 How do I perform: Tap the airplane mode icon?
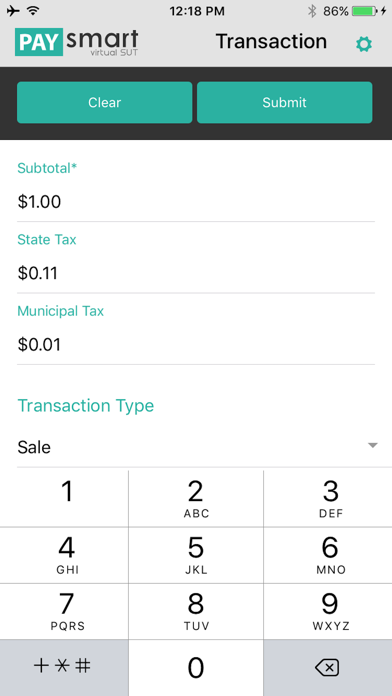pos(13,11)
